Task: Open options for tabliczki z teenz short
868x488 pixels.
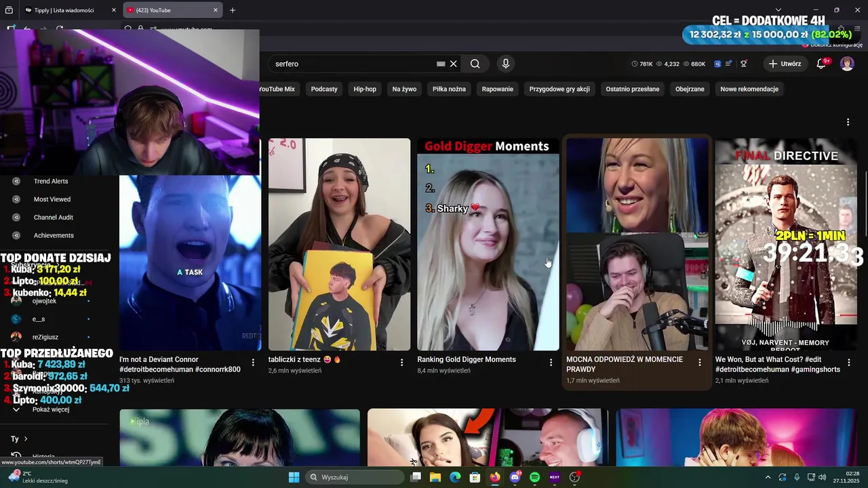Action: pyautogui.click(x=401, y=363)
